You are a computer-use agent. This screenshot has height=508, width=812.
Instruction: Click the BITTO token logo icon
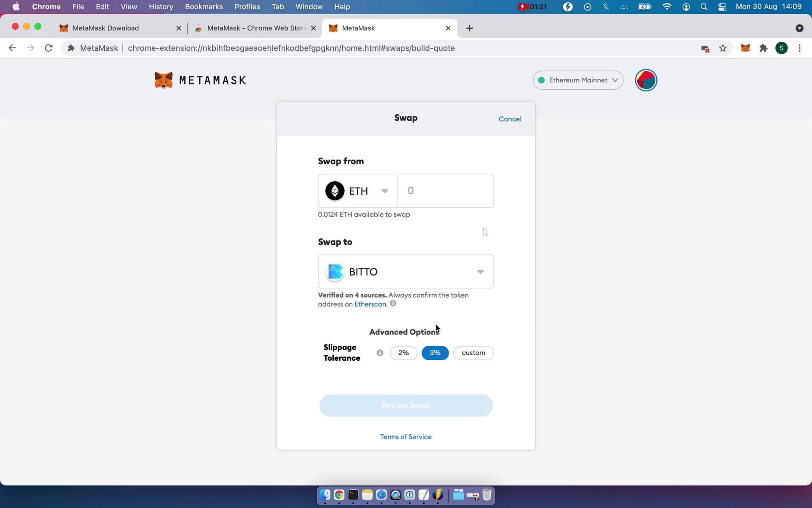(x=335, y=271)
